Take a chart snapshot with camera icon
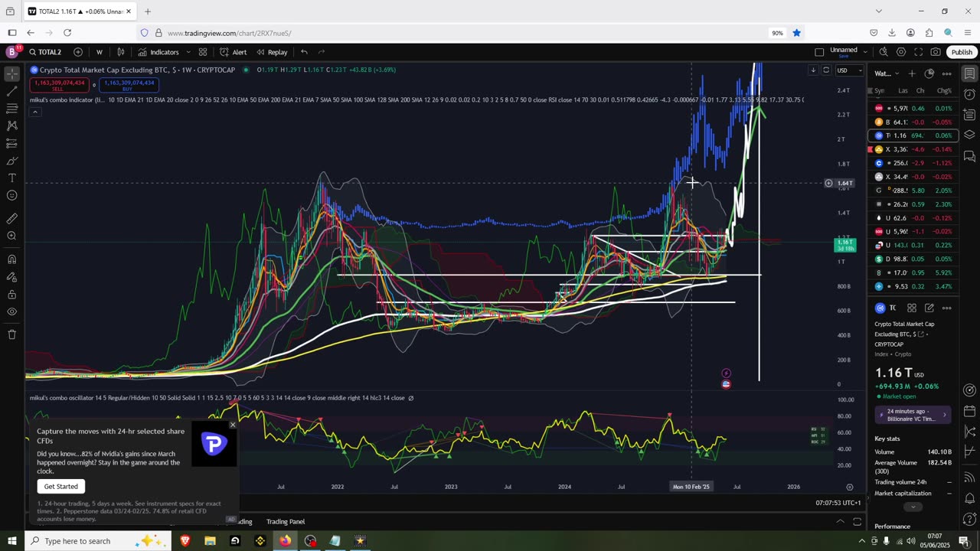This screenshot has width=980, height=551. pyautogui.click(x=936, y=52)
